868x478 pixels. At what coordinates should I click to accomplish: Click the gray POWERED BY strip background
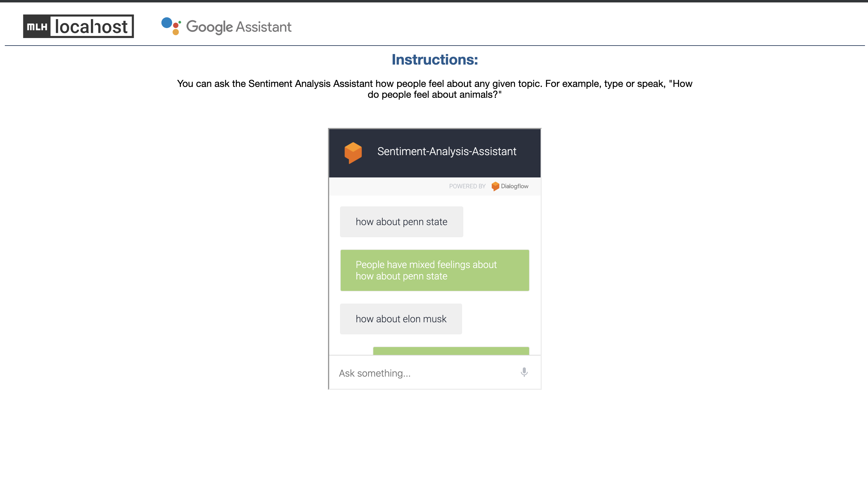(x=387, y=186)
